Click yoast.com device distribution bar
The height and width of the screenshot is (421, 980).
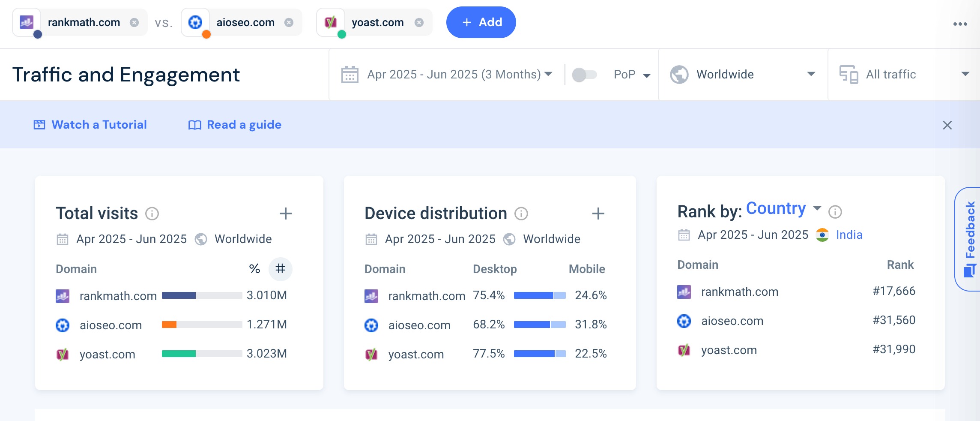[540, 354]
